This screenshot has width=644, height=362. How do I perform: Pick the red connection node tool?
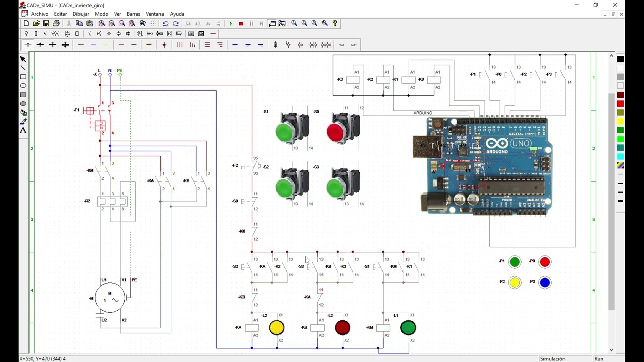point(164,45)
